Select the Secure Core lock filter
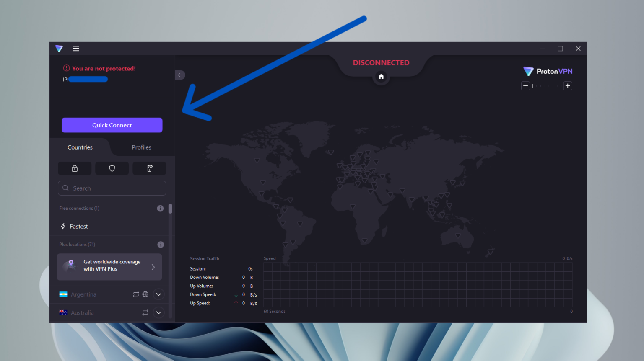Screen dimensions: 644x361 74,168
